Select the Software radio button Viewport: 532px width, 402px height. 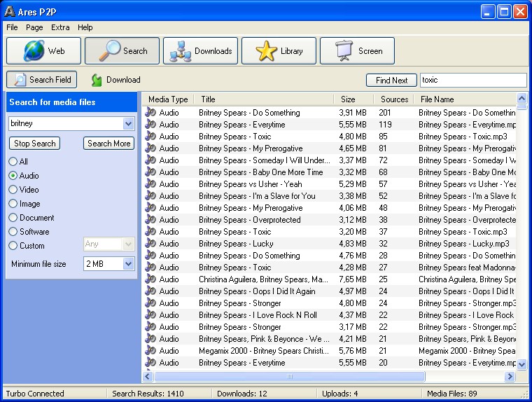pyautogui.click(x=13, y=232)
